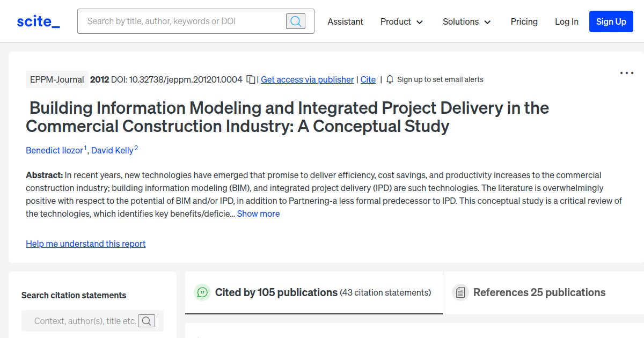Show more of the abstract text
644x338 pixels.
tap(258, 214)
